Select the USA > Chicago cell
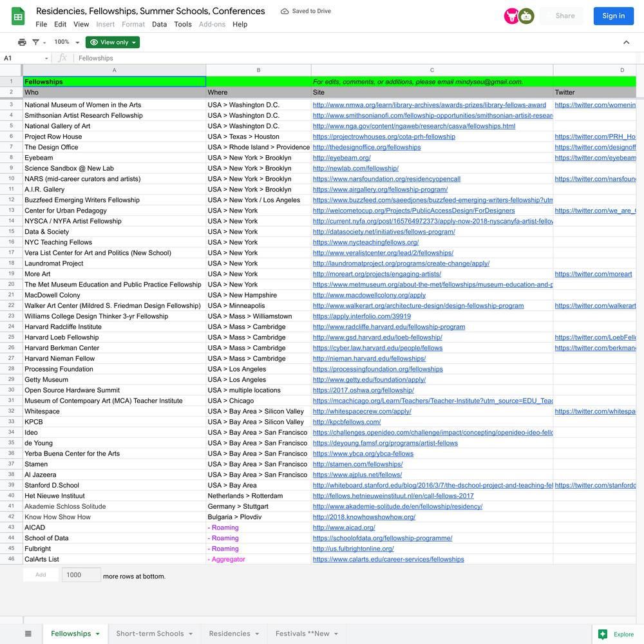 pyautogui.click(x=258, y=401)
